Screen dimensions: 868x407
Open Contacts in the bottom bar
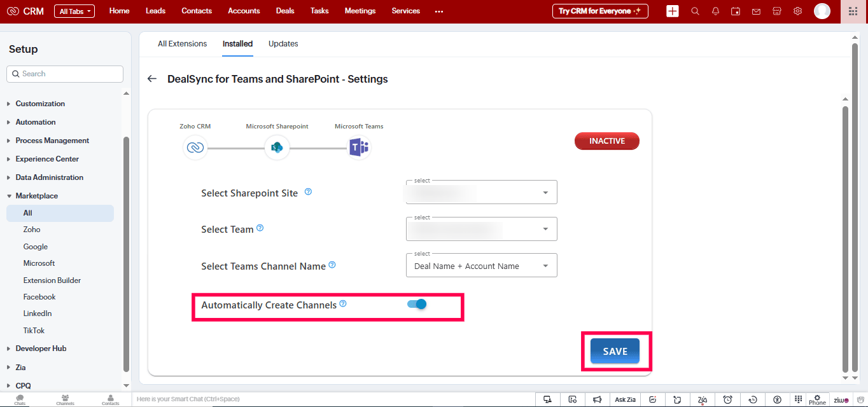[x=111, y=400]
